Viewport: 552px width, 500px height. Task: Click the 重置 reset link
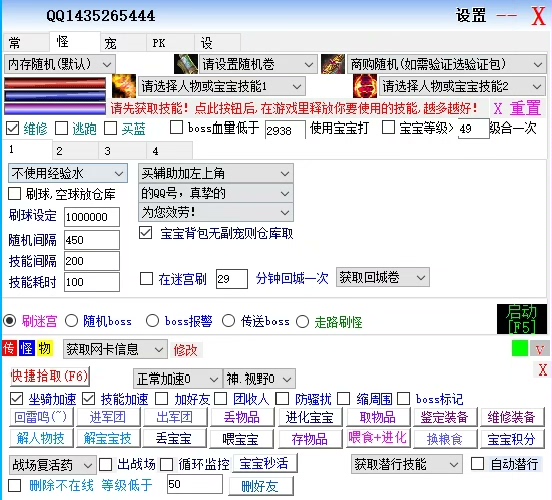(525, 108)
